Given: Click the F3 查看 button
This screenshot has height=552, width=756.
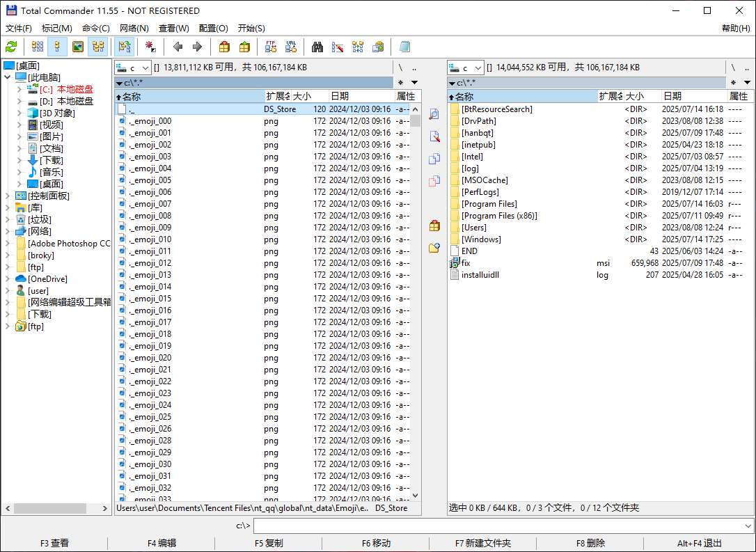Looking at the screenshot, I should (x=54, y=544).
